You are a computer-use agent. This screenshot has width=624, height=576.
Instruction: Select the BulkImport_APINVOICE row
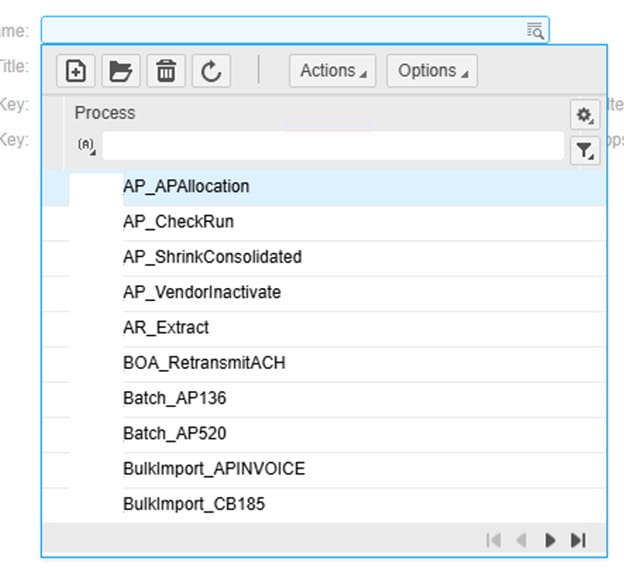tap(213, 469)
